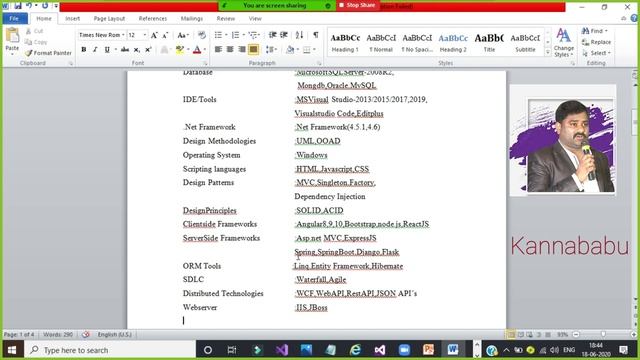Image resolution: width=640 pixels, height=360 pixels.
Task: Click the red font color button
Action: click(x=197, y=50)
